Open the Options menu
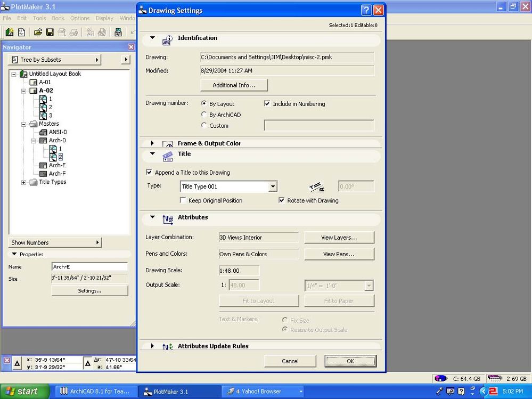Viewport: 532px width, 399px height. tap(80, 18)
